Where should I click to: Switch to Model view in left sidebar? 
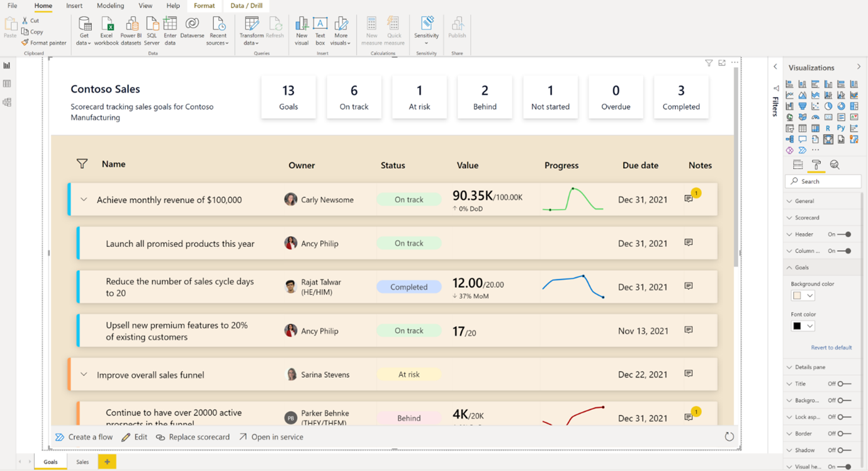(7, 102)
